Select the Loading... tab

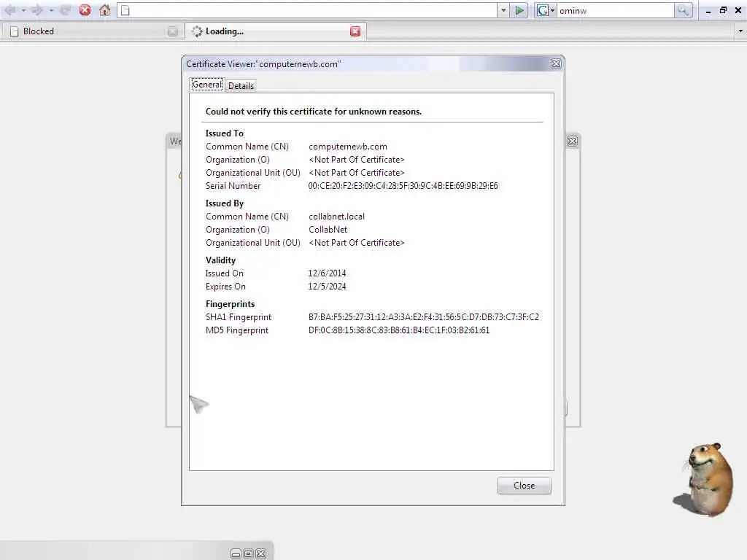(275, 31)
